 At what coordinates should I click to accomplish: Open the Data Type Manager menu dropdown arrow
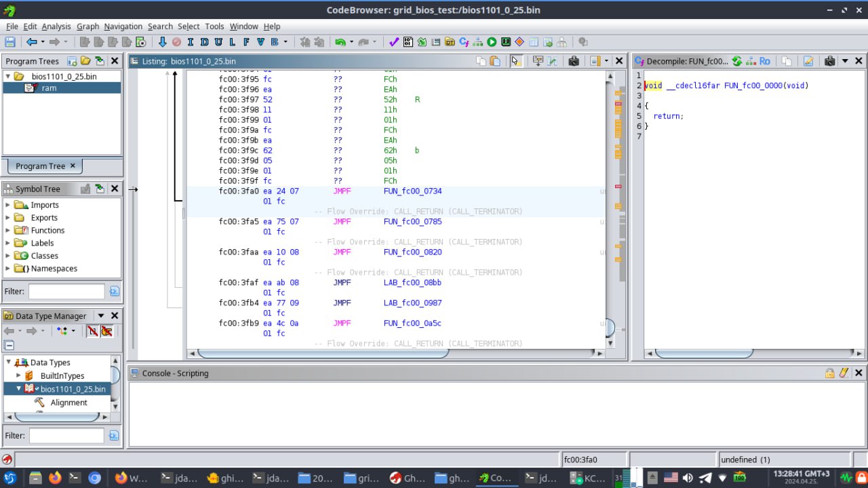(101, 316)
